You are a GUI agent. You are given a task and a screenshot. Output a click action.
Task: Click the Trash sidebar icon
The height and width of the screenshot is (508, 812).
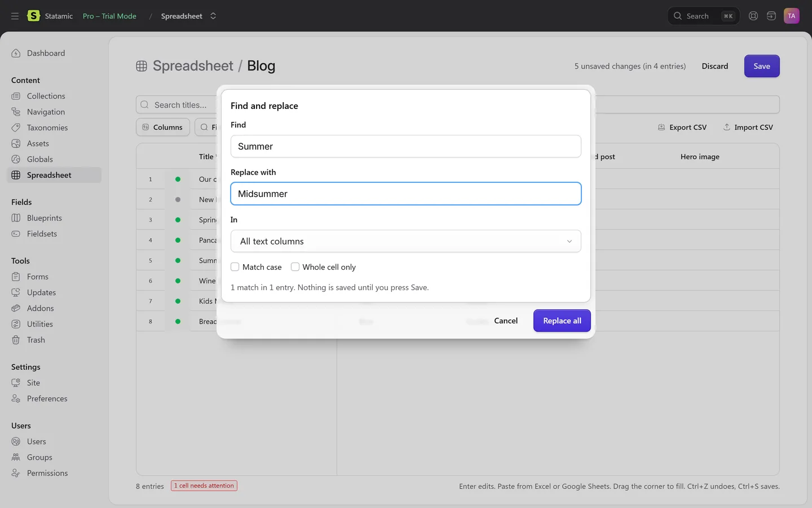tap(16, 340)
